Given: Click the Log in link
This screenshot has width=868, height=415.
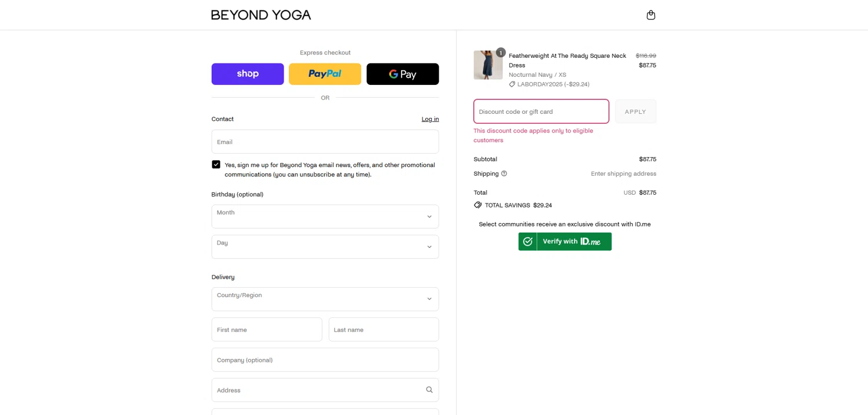Looking at the screenshot, I should click(x=430, y=119).
